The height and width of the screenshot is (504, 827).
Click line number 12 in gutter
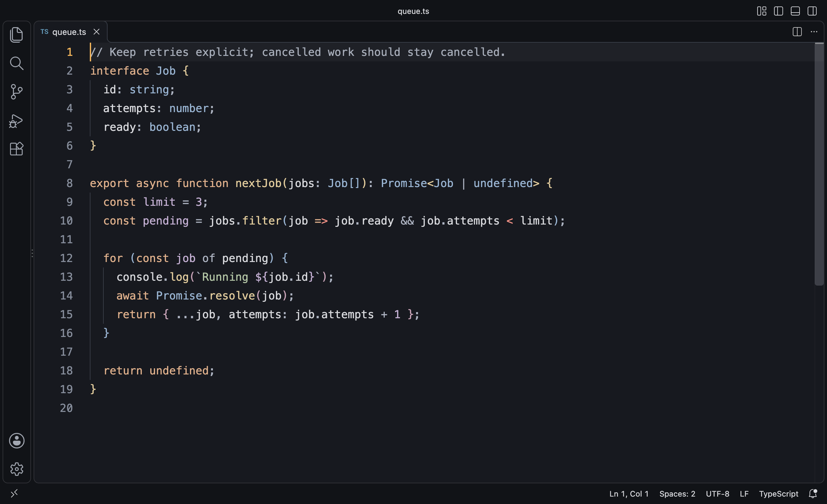[x=66, y=258]
